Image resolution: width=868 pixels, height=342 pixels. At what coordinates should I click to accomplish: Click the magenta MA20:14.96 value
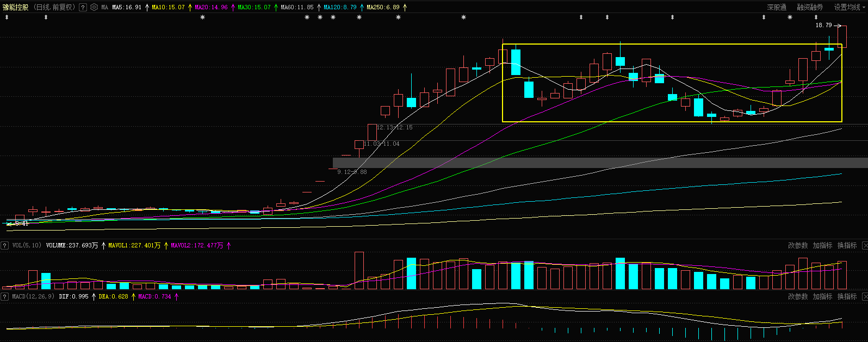(x=211, y=7)
